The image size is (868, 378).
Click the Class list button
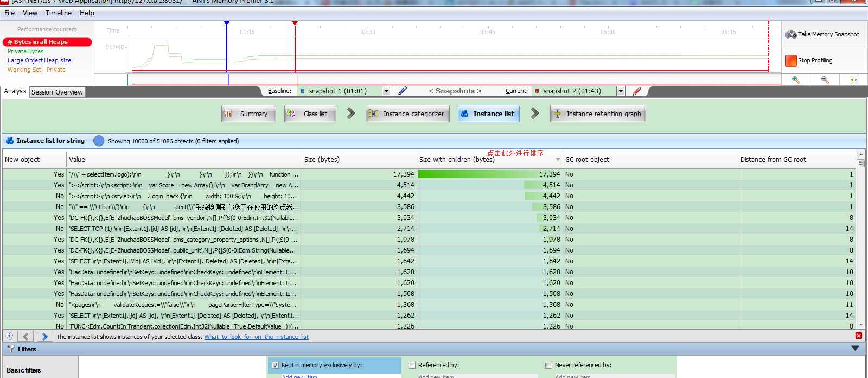pyautogui.click(x=310, y=114)
